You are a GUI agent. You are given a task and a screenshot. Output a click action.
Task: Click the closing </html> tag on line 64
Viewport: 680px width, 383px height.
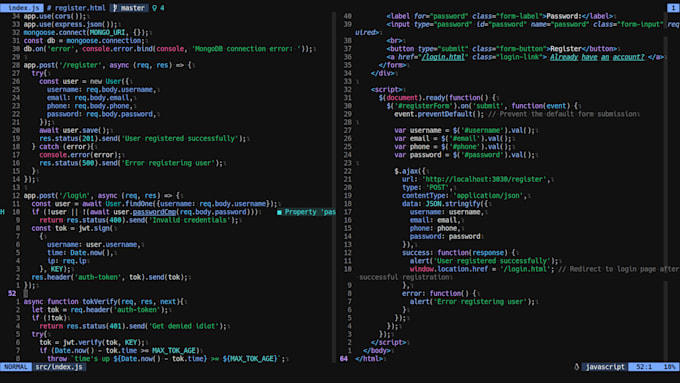[x=369, y=359]
